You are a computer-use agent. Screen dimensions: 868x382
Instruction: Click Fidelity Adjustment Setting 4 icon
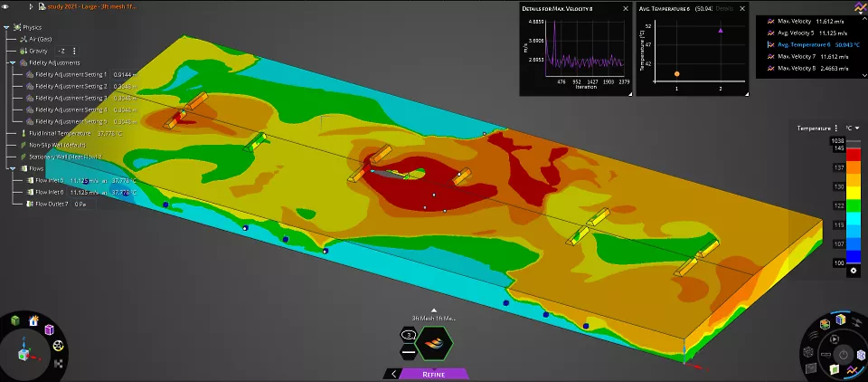30,110
